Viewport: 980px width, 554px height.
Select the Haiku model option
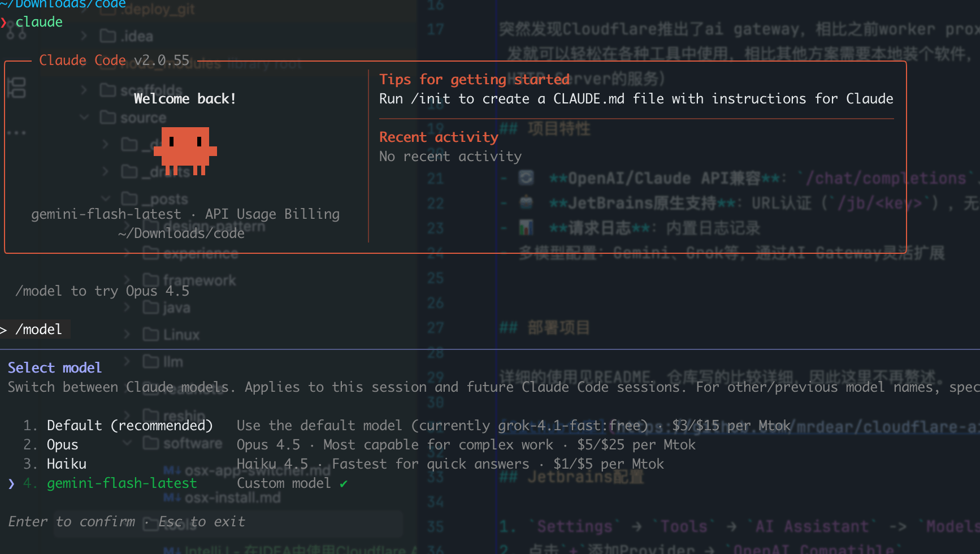pyautogui.click(x=66, y=464)
